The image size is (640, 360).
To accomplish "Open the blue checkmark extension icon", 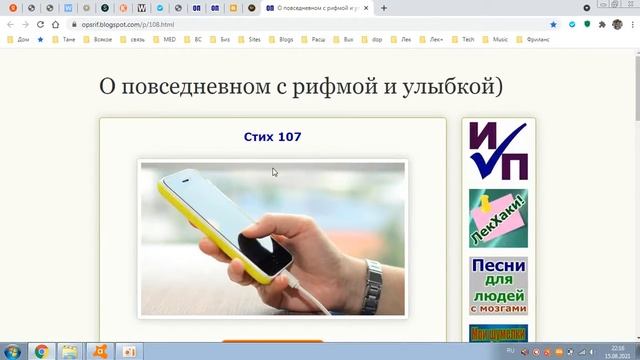I will pos(572,24).
